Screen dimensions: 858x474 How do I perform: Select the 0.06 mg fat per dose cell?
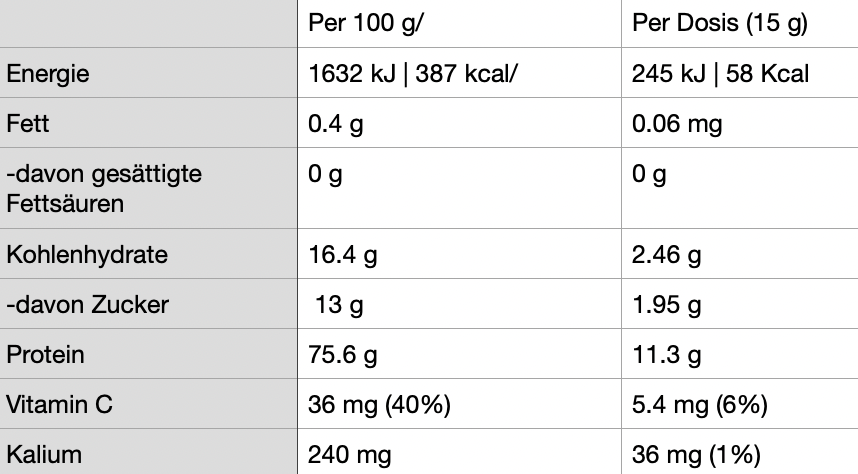740,123
